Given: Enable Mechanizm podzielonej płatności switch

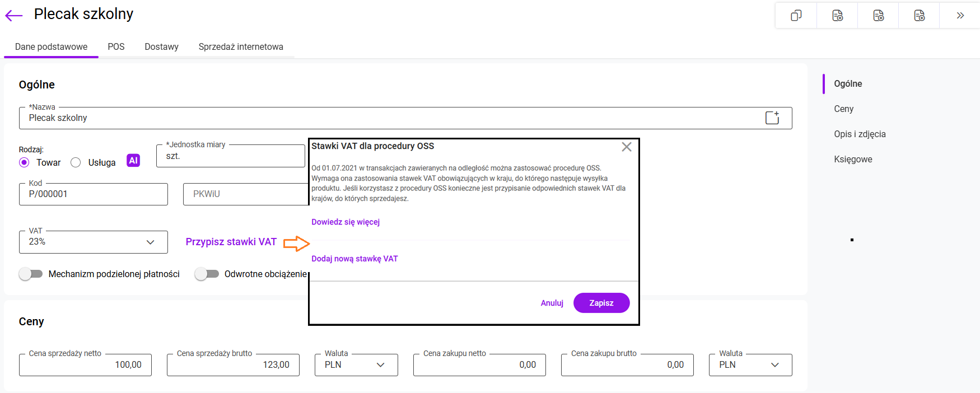Looking at the screenshot, I should point(31,274).
